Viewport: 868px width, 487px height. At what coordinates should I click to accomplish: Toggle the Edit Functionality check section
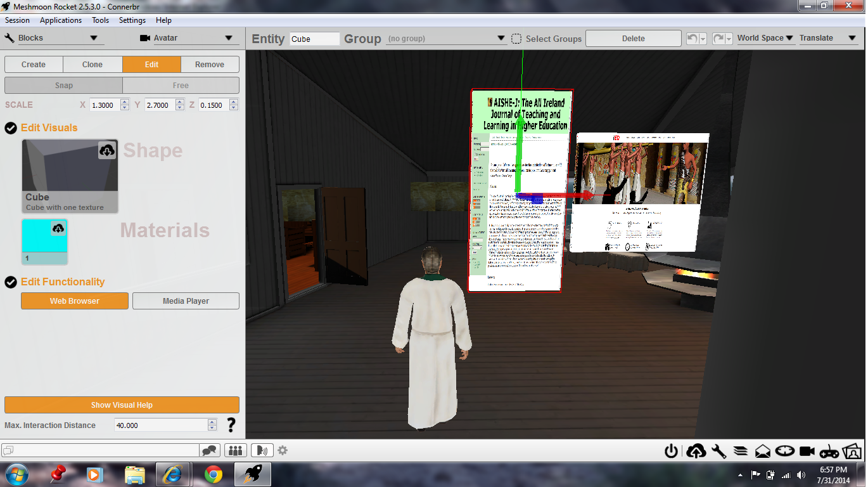(x=11, y=282)
